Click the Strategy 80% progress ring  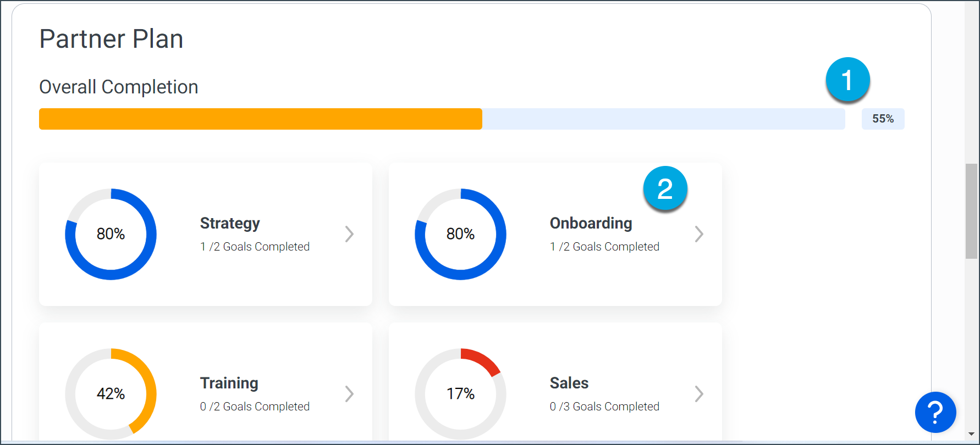[111, 234]
